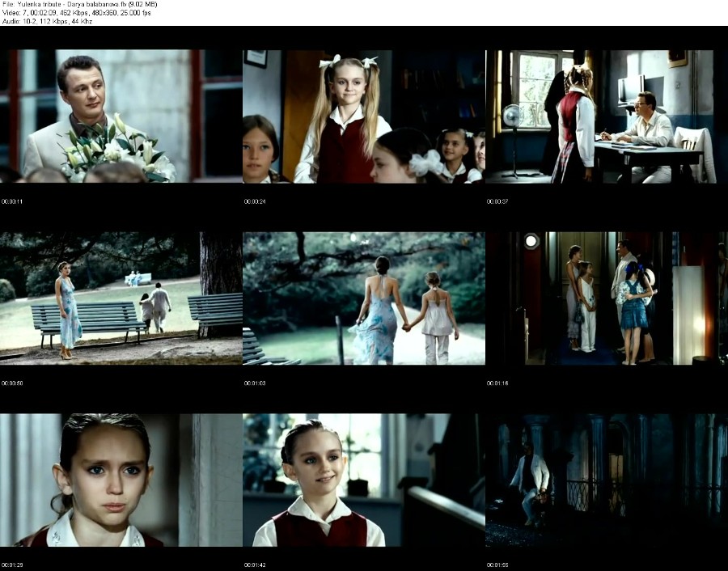Viewport: 728px width, 571px height.
Task: Click the timestamp 00:01:29
Action: click(x=11, y=565)
